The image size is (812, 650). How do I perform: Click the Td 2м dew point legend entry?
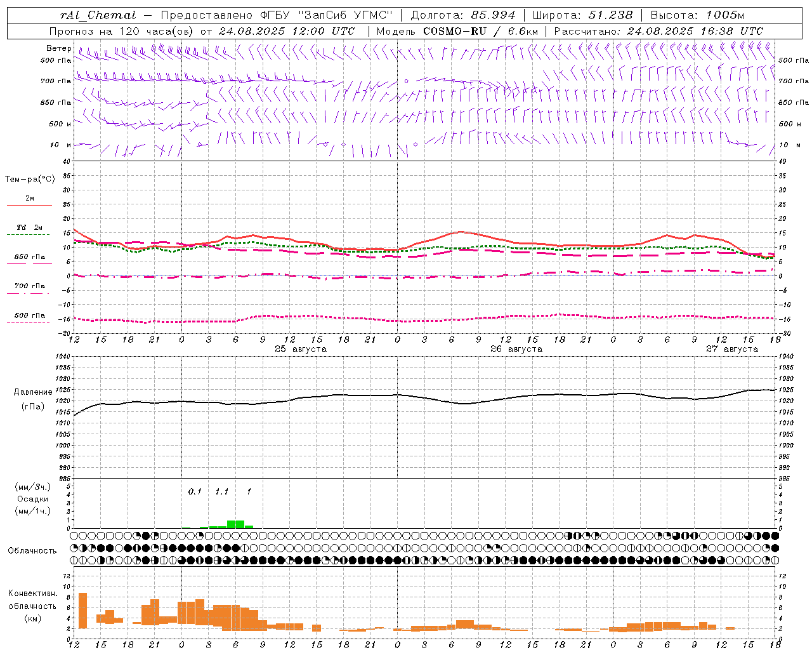pyautogui.click(x=30, y=227)
